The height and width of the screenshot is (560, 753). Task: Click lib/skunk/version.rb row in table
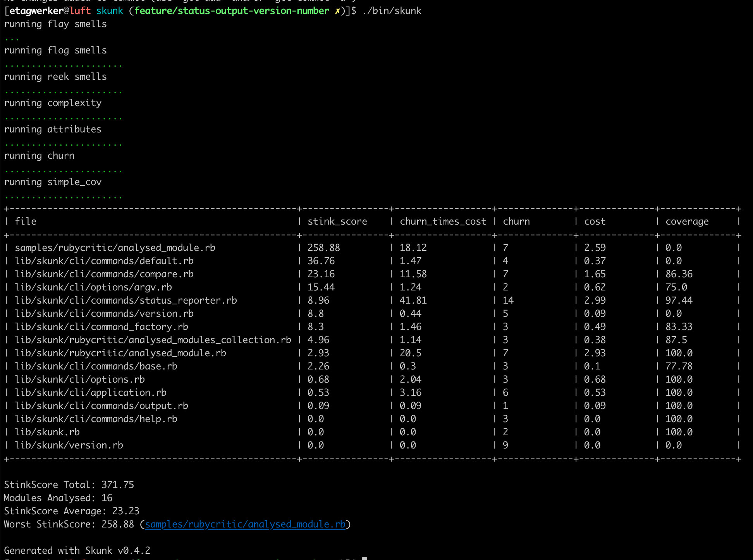coord(69,445)
